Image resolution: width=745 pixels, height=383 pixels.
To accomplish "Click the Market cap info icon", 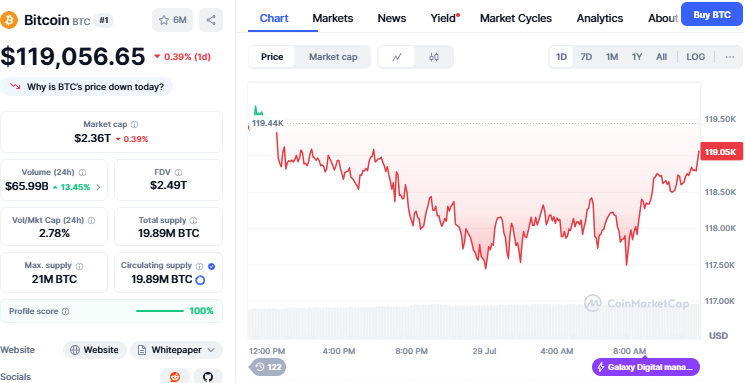I will [134, 124].
